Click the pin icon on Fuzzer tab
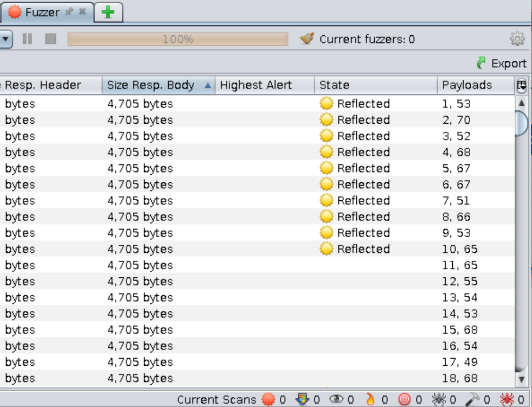 click(69, 11)
